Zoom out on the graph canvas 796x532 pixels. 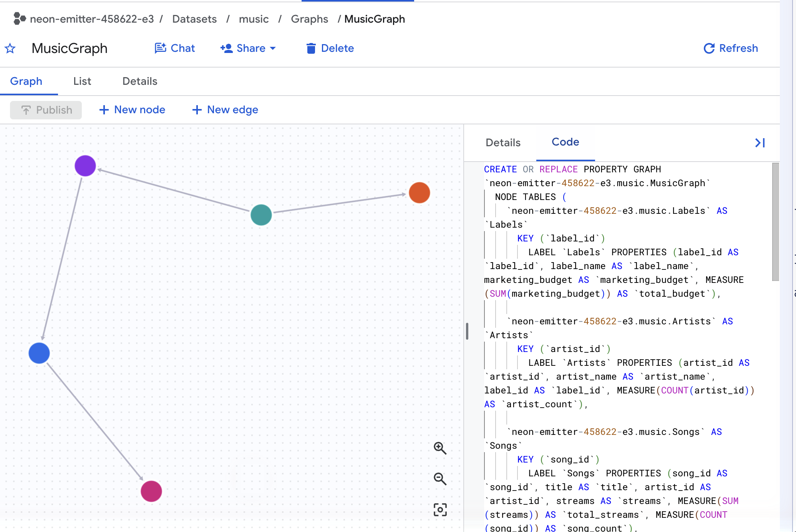(440, 479)
